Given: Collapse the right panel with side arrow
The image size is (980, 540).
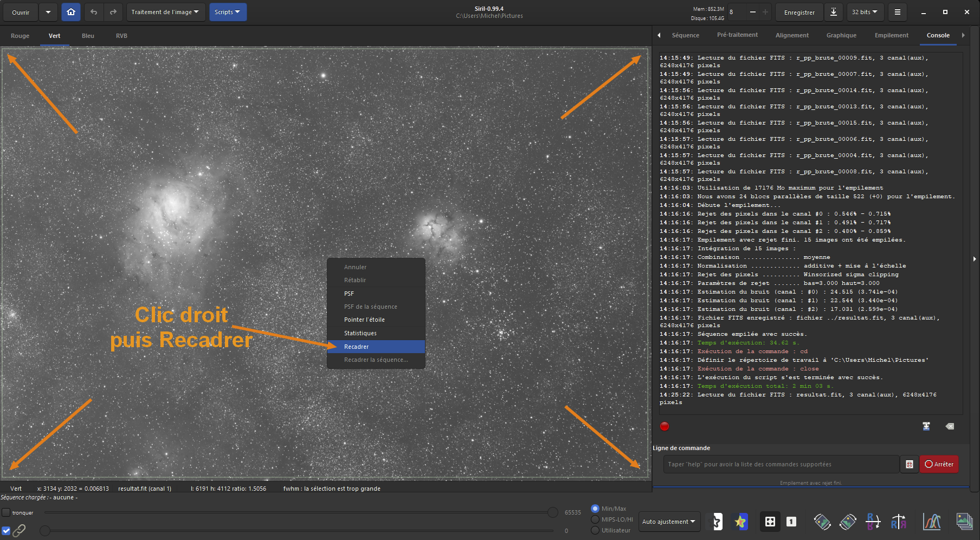Looking at the screenshot, I should click(975, 259).
